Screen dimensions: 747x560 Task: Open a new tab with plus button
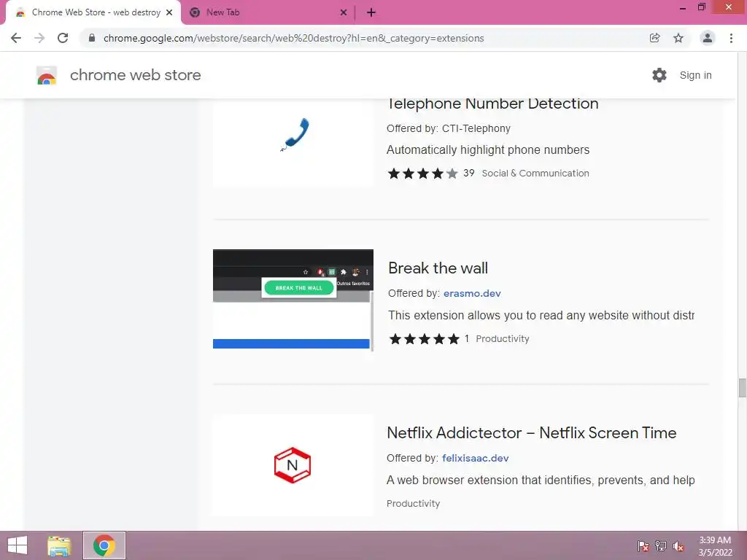point(371,12)
